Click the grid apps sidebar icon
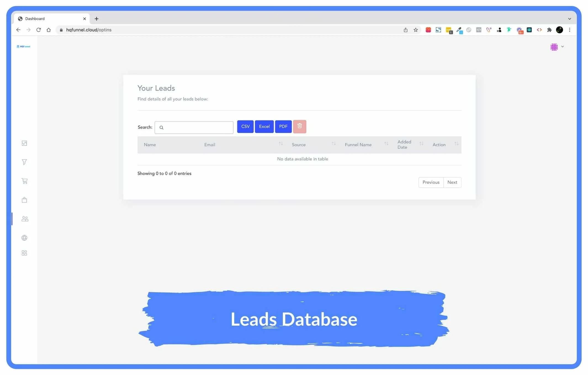The height and width of the screenshot is (375, 588). pos(24,253)
